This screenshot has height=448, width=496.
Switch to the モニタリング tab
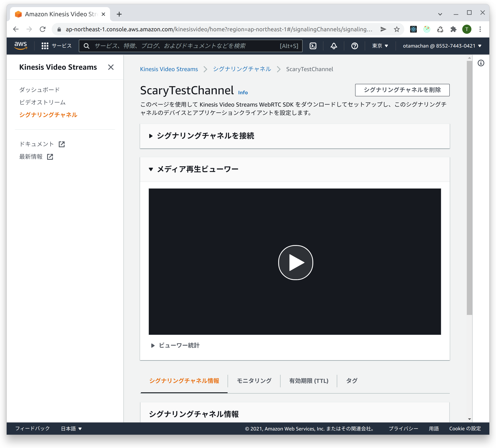pos(254,381)
